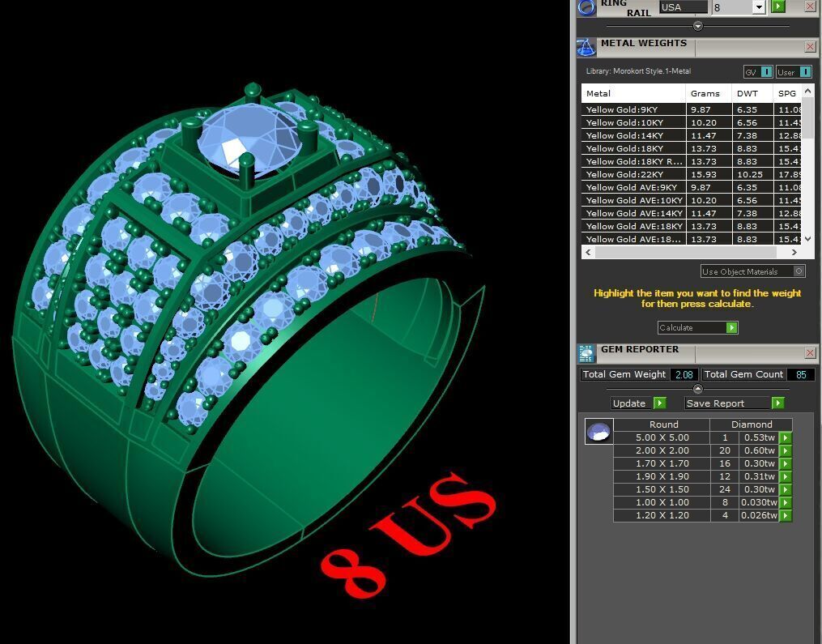Viewport: 822px width, 644px height.
Task: Close the Ring Rail panel
Action: click(810, 6)
